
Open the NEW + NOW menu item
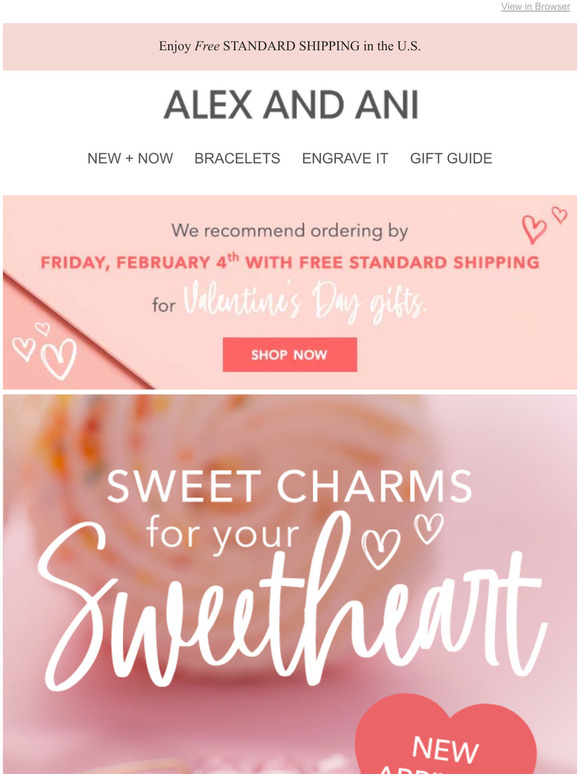(x=130, y=158)
